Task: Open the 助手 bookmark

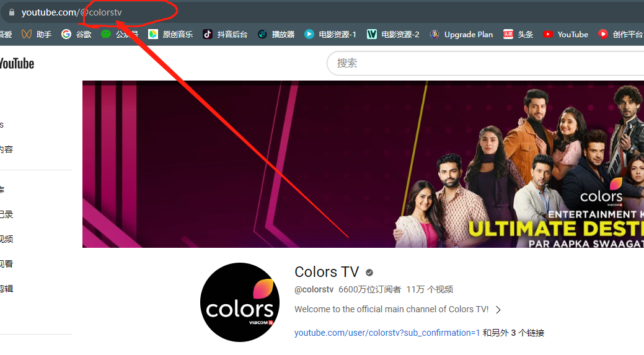Action: [x=37, y=35]
